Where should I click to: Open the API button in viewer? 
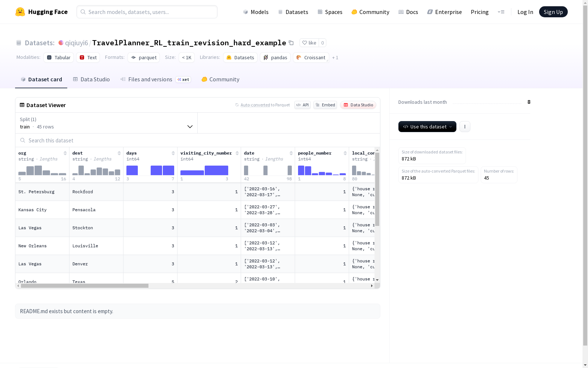[x=302, y=105]
